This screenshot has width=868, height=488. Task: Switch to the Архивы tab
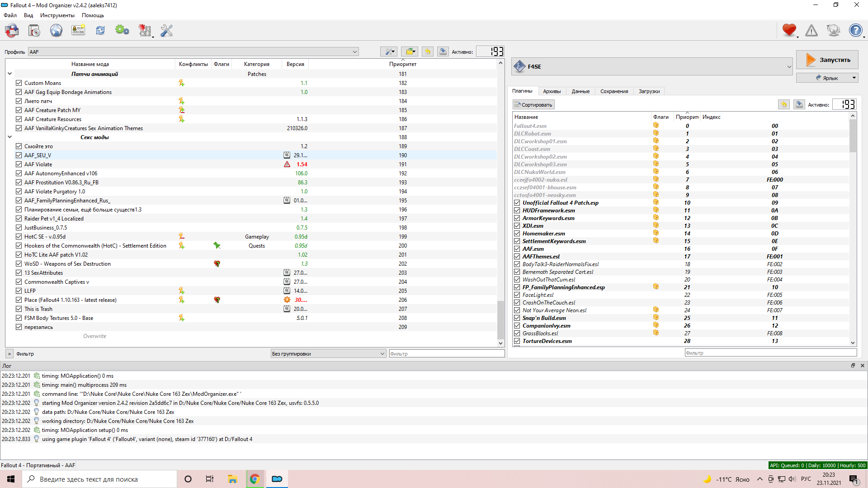[x=552, y=91]
